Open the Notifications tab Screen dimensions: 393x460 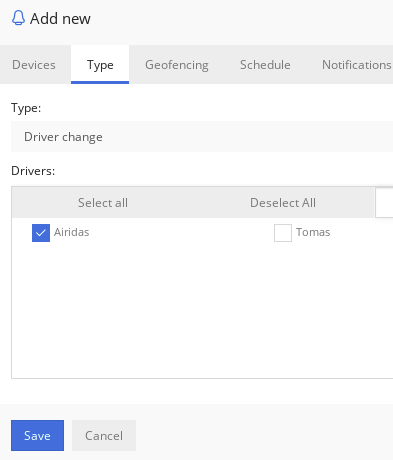[357, 65]
